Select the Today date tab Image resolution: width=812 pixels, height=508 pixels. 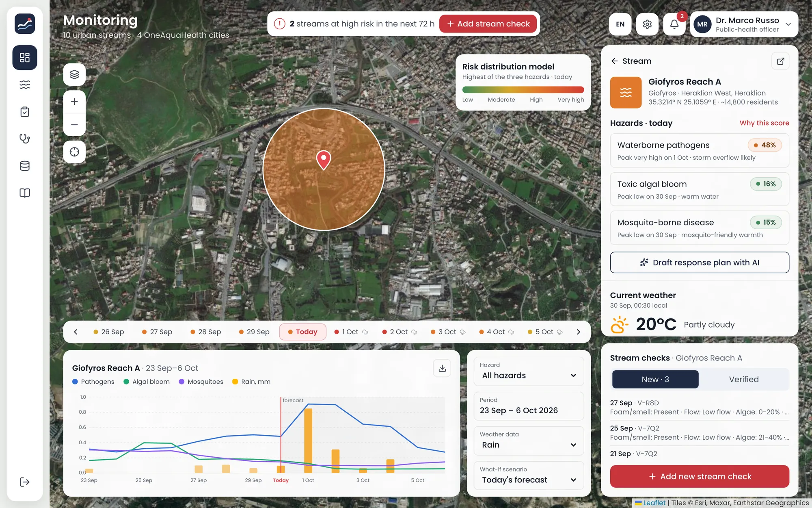tap(303, 332)
